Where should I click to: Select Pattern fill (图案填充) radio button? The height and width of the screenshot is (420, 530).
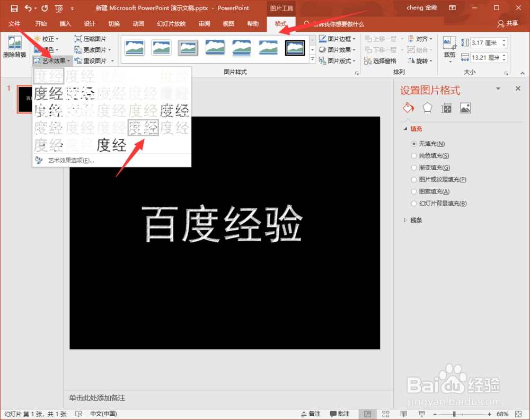pyautogui.click(x=414, y=191)
